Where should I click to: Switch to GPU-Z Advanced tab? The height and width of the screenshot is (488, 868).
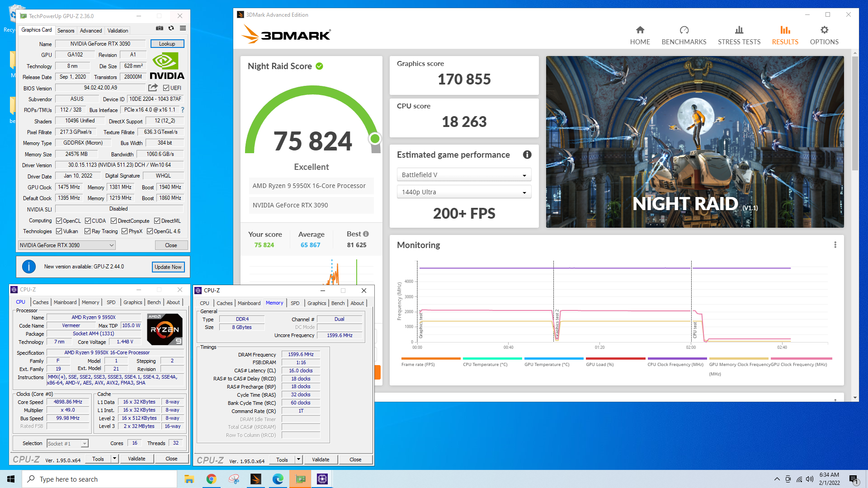(x=91, y=31)
